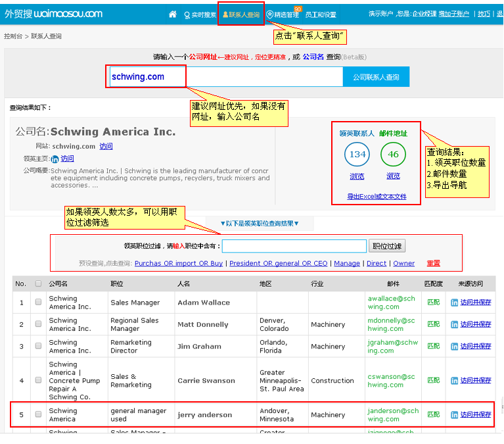Click email cswanson@schwing.com

[391, 380]
